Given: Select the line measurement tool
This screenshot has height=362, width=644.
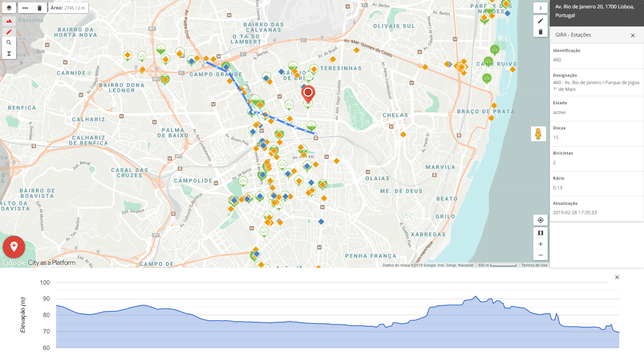Looking at the screenshot, I should click(x=25, y=8).
